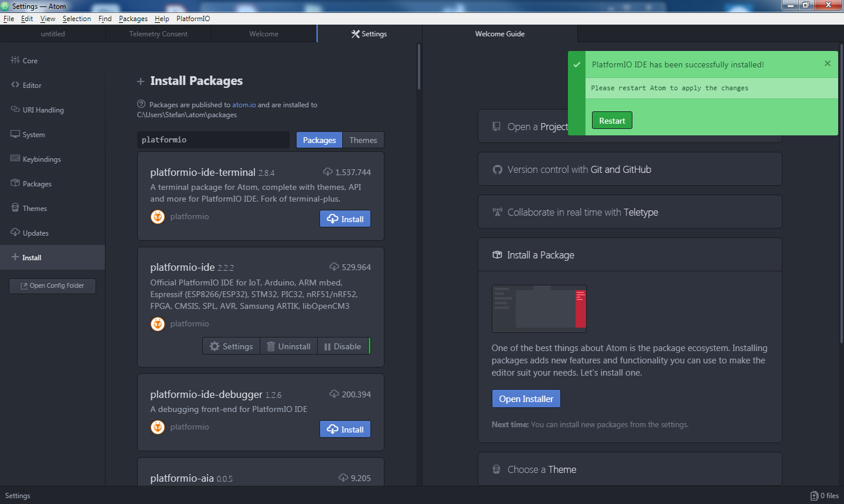Click the platformio avatar under platformio-ide-debugger

tap(158, 427)
